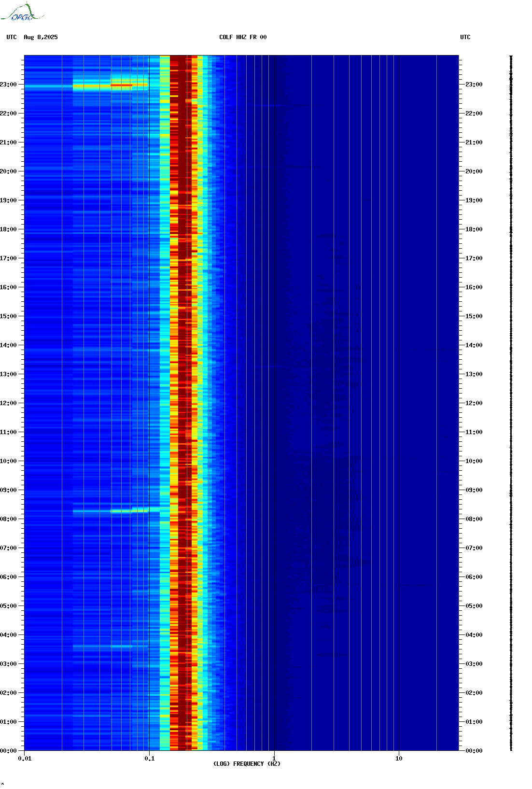Image resolution: width=532 pixels, height=789 pixels.
Task: Click the left axis '23:00' time label
Action: coord(8,85)
